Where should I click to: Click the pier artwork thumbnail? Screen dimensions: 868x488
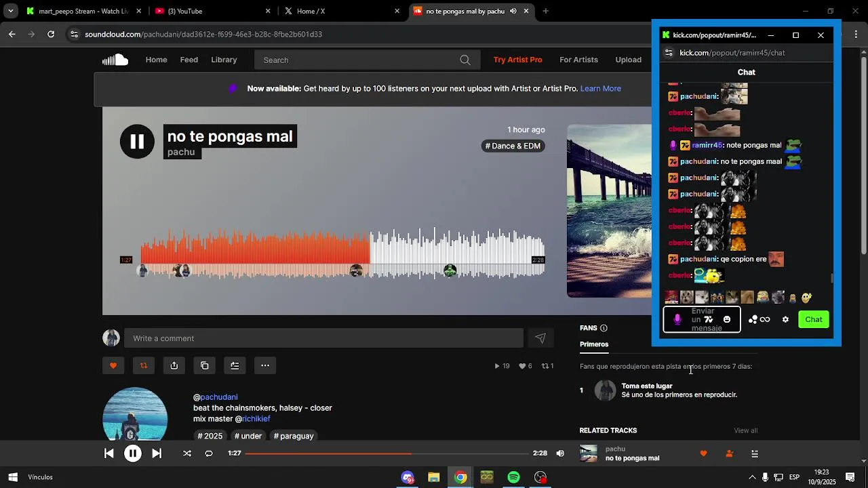(x=609, y=211)
